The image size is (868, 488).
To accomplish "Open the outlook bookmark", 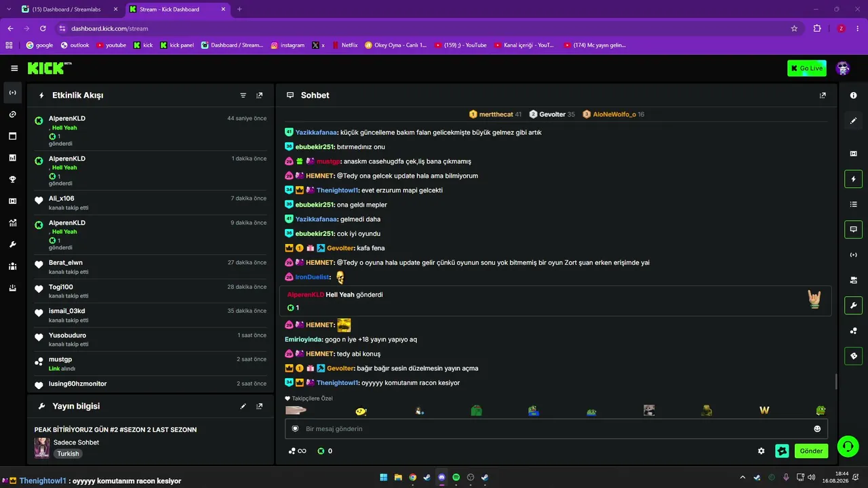I will (x=75, y=45).
